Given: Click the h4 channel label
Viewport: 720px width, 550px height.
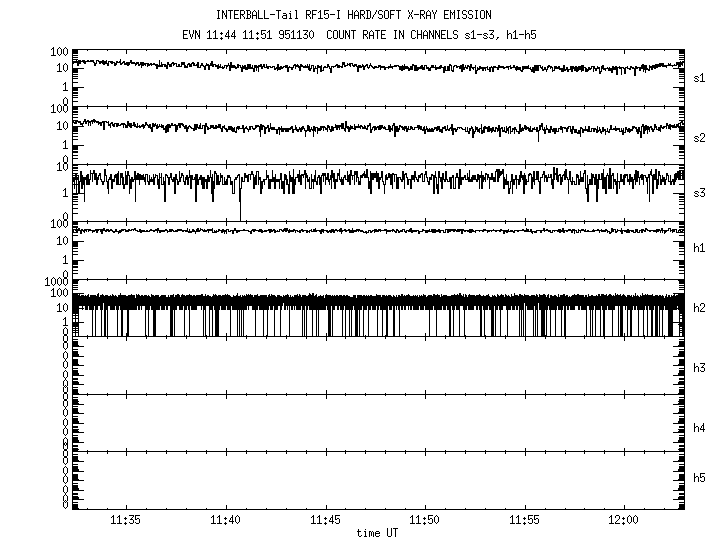Looking at the screenshot, I should [700, 428].
